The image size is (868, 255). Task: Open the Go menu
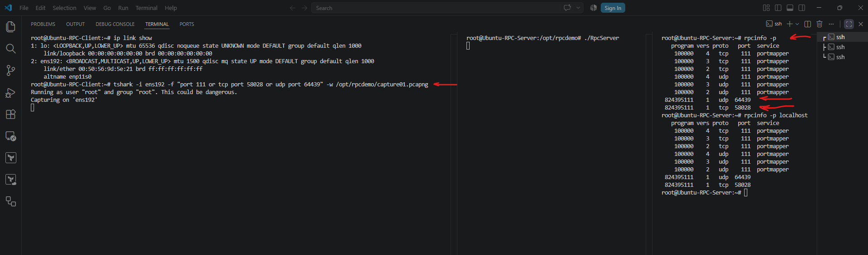[x=107, y=8]
